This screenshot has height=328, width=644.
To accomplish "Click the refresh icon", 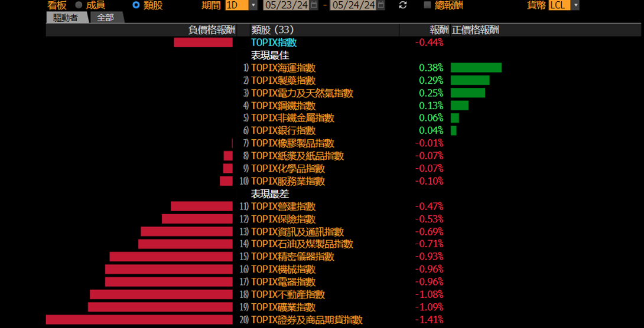I will [403, 5].
